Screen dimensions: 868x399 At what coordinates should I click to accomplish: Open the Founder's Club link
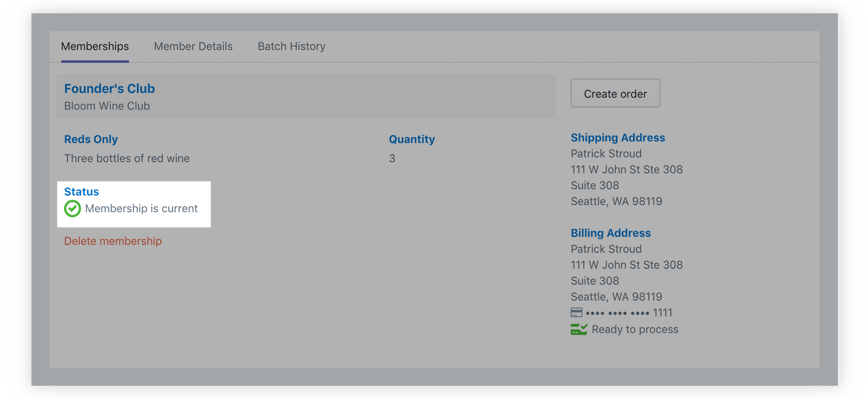[x=109, y=88]
